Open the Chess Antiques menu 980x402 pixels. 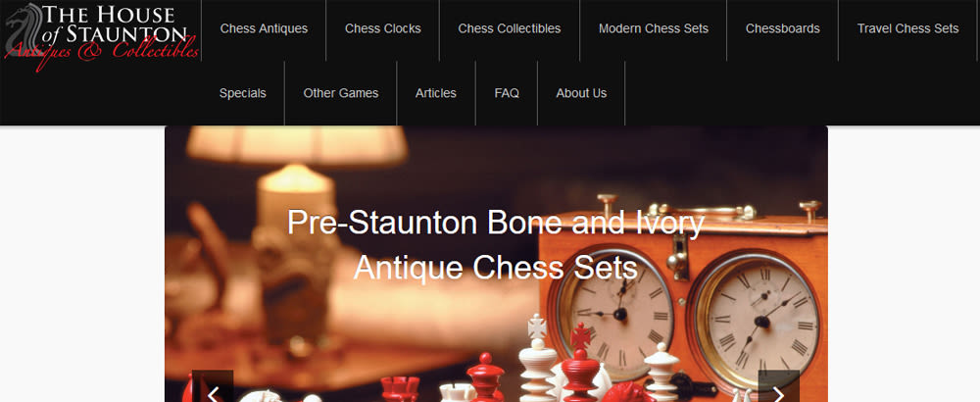[x=264, y=28]
